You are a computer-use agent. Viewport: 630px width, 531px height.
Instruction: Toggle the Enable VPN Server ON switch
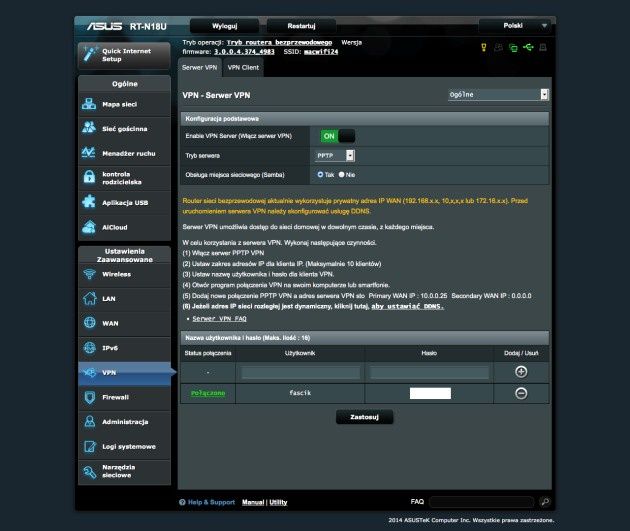[338, 136]
